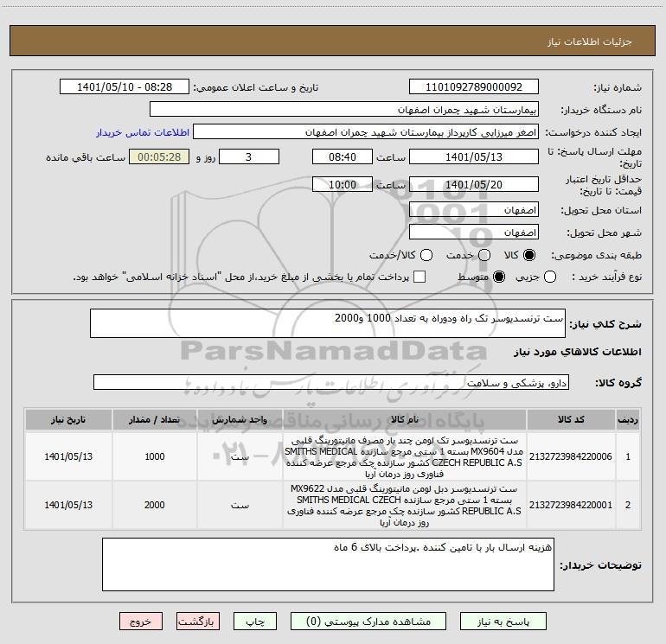Click the MX9604 single lumen transducer description

tap(404, 456)
